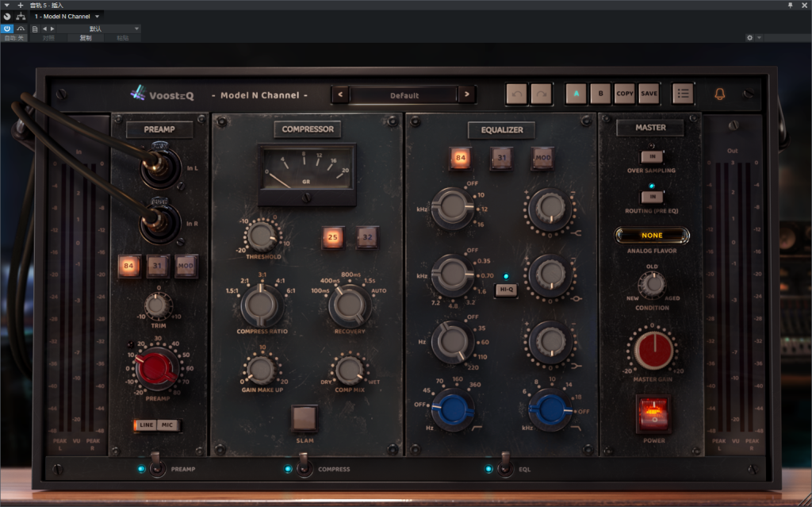Click the orange notification bell

720,94
